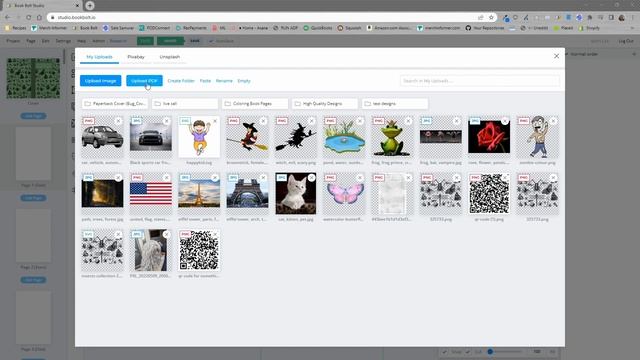This screenshot has height=360, width=640.
Task: Delete the Eiffel Tower arch image via X
Action: click(263, 178)
